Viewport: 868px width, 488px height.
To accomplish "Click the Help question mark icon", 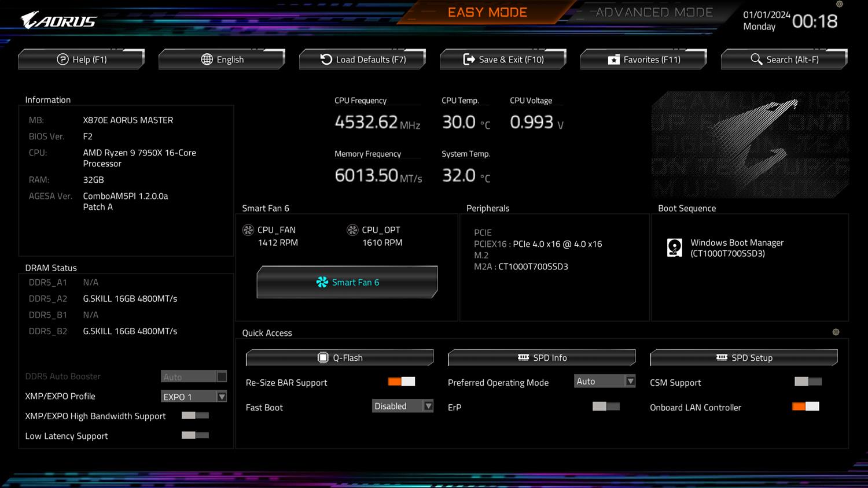I will click(62, 60).
